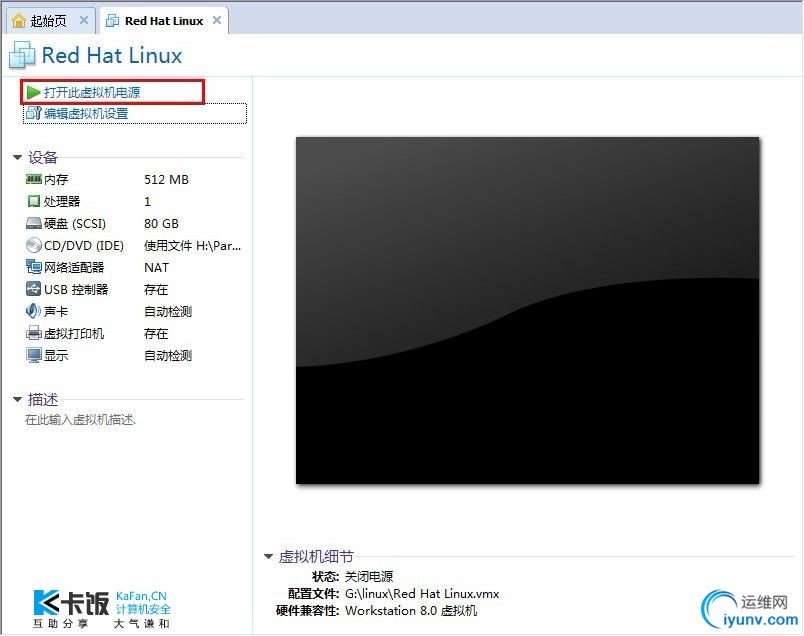Click the black VM screen preview
The width and height of the screenshot is (804, 636).
point(527,310)
